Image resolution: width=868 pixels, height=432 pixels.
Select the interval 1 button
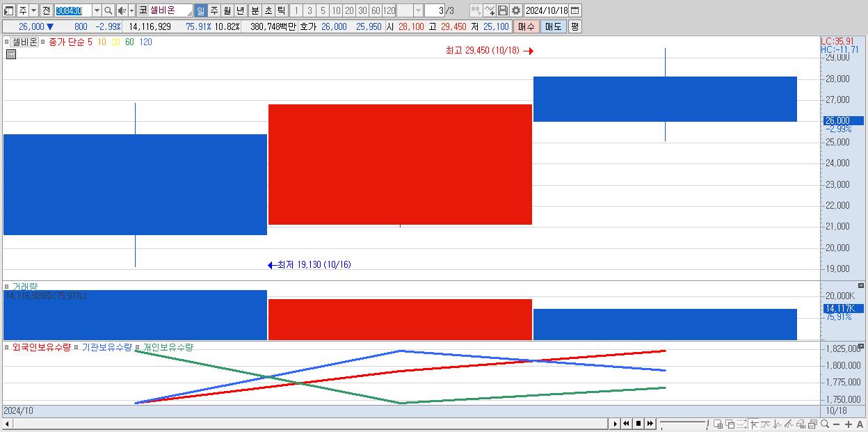tap(296, 10)
